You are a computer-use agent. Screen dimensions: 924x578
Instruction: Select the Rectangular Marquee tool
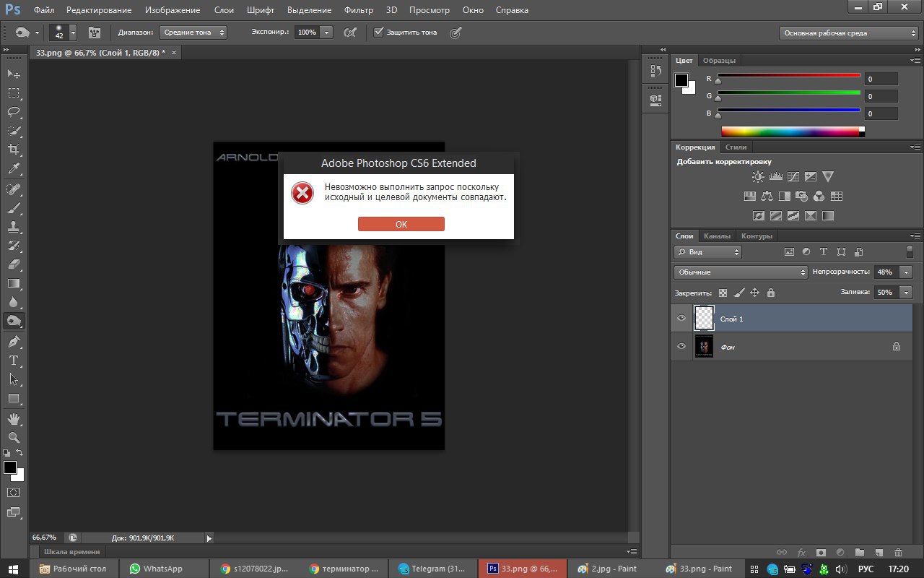click(x=14, y=93)
